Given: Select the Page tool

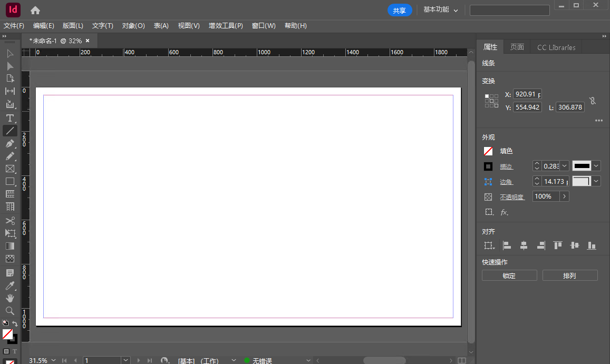Looking at the screenshot, I should click(10, 78).
